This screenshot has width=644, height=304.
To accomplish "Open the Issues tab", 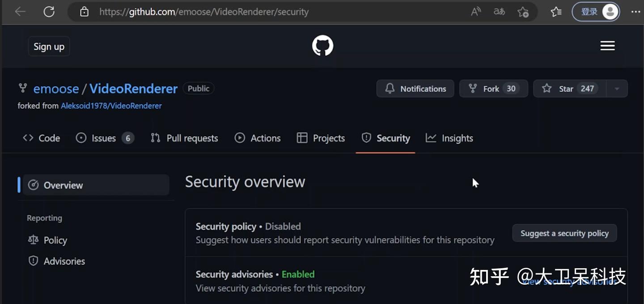I will tap(105, 138).
